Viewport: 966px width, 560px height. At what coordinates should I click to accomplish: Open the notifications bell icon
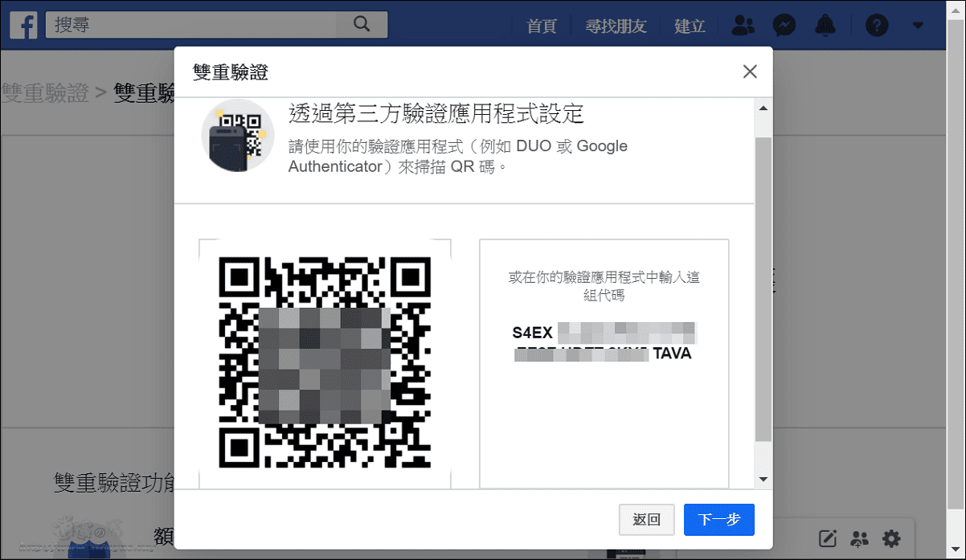pos(825,26)
